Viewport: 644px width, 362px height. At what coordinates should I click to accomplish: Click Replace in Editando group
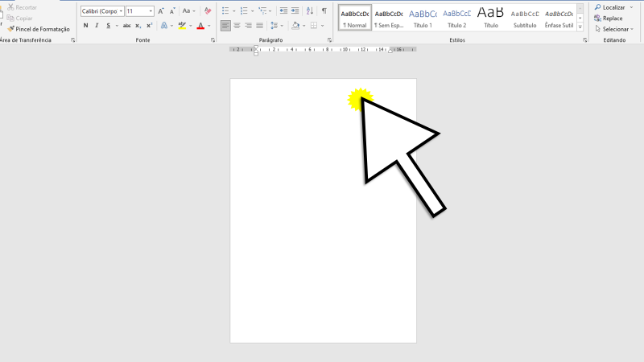(609, 18)
